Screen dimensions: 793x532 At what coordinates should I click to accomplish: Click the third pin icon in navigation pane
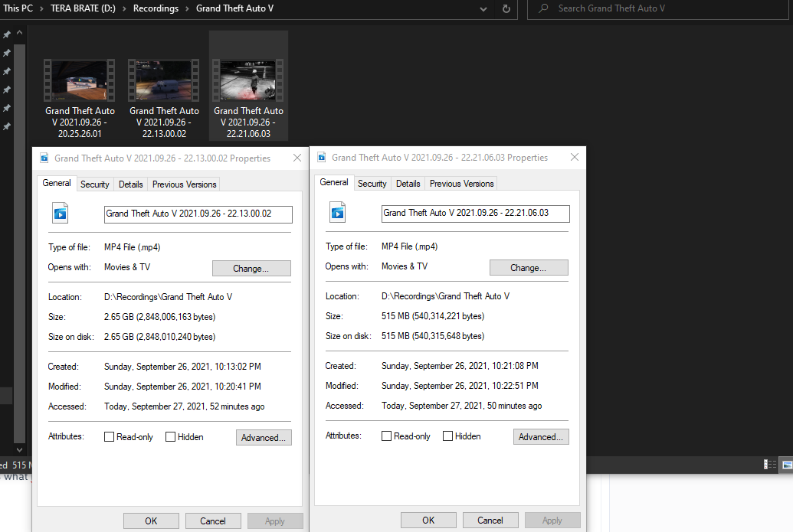click(7, 72)
